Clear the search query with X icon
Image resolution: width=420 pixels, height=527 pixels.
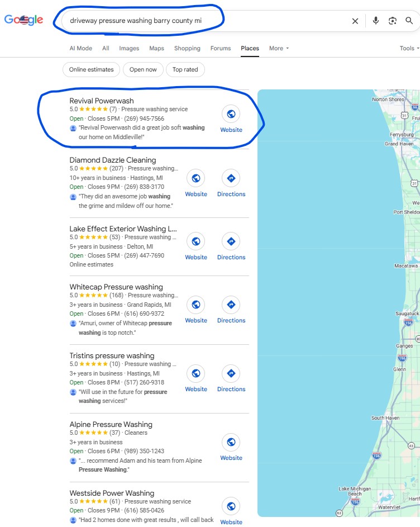click(x=355, y=21)
